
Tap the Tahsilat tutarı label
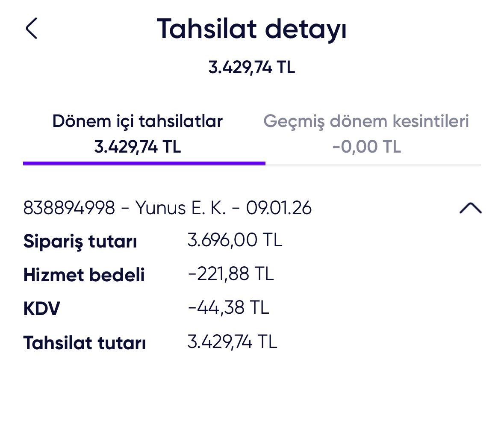tap(84, 343)
